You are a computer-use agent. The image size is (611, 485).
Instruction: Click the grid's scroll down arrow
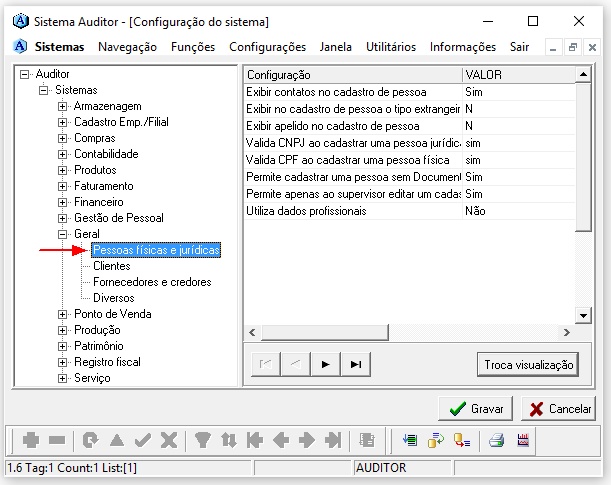point(583,316)
